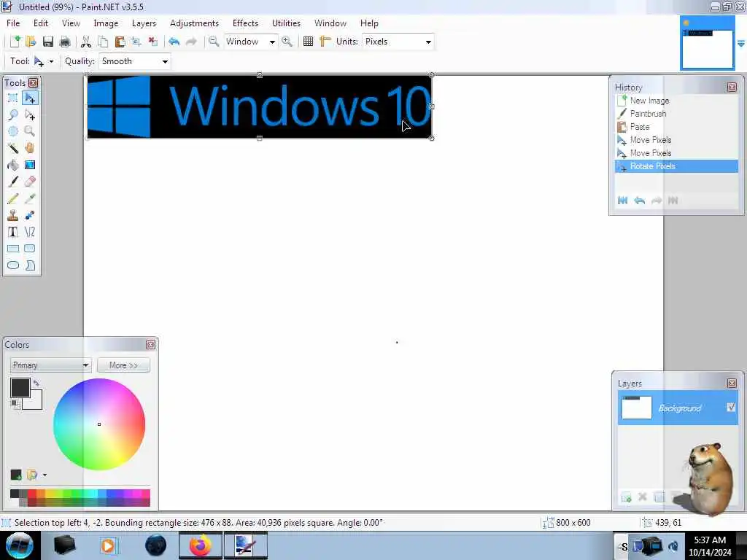Image resolution: width=747 pixels, height=560 pixels.
Task: Select the Paintbrush tool
Action: tap(13, 182)
